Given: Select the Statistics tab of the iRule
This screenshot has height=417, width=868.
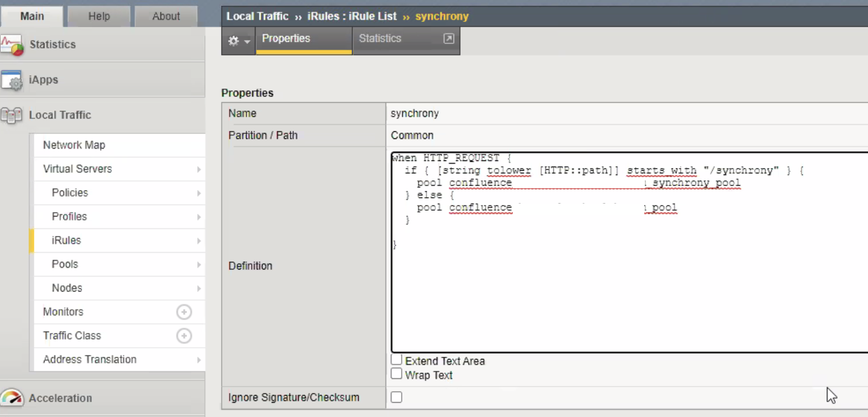Looking at the screenshot, I should 406,39.
